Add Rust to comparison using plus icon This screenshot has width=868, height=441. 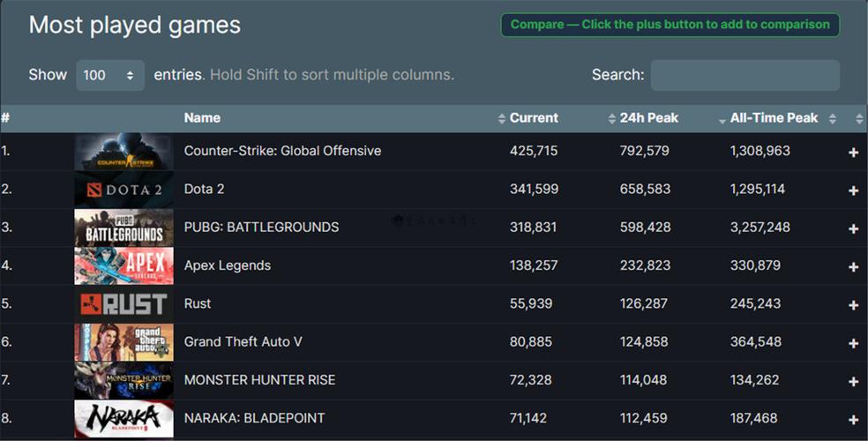[853, 305]
